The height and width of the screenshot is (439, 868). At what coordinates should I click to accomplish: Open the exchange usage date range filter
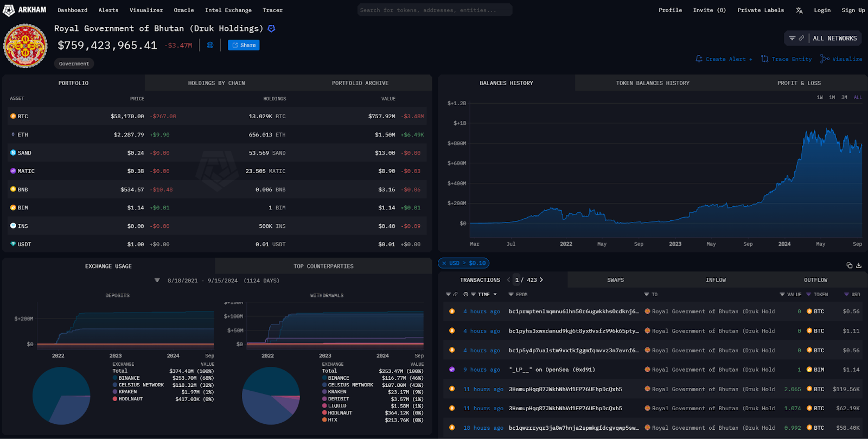pyautogui.click(x=157, y=281)
